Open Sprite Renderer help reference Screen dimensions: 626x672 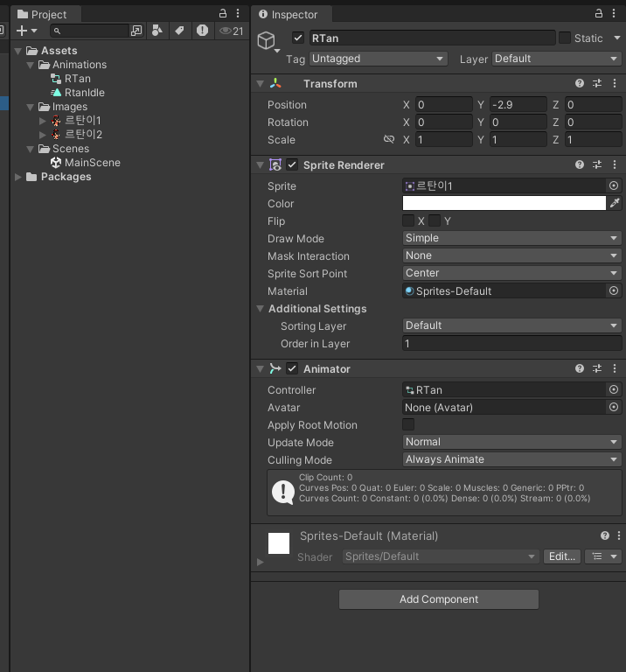(580, 164)
